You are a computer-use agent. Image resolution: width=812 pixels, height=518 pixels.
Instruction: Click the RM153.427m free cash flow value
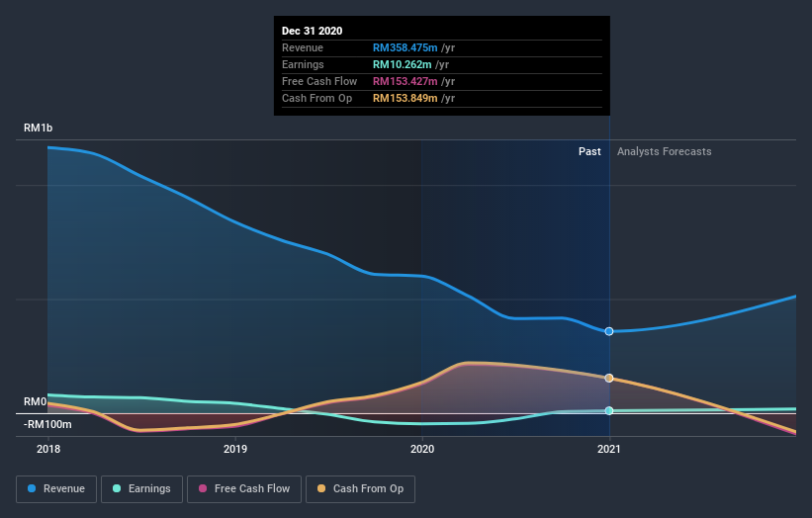405,81
